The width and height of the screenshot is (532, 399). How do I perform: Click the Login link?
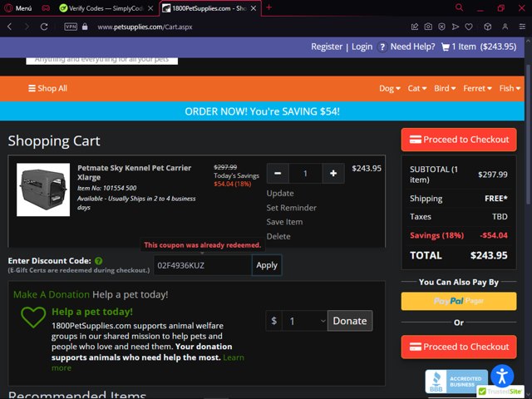362,47
